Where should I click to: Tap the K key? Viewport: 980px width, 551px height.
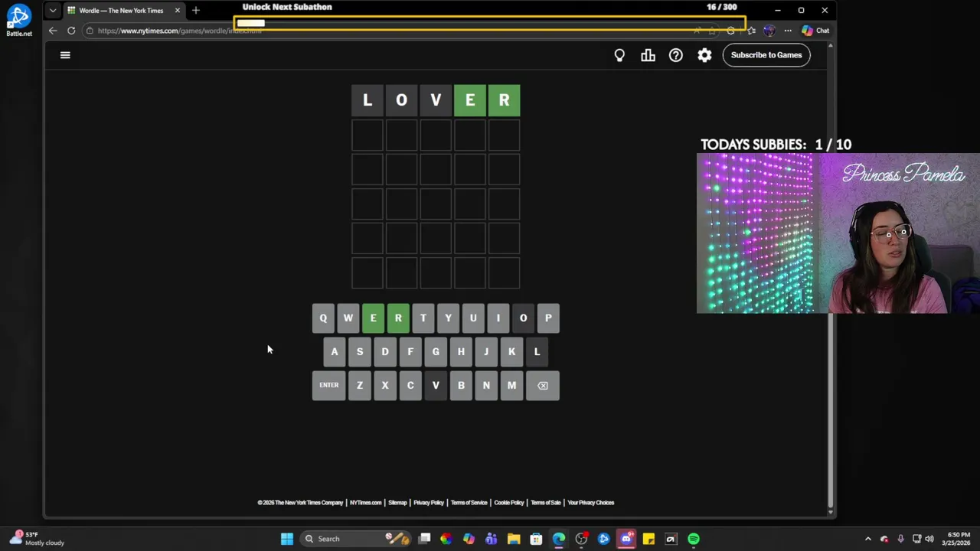point(511,352)
